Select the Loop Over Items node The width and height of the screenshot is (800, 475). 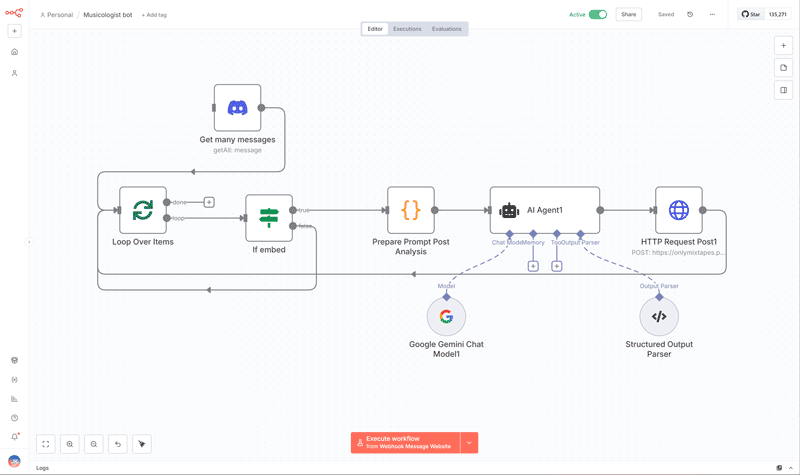coord(143,210)
